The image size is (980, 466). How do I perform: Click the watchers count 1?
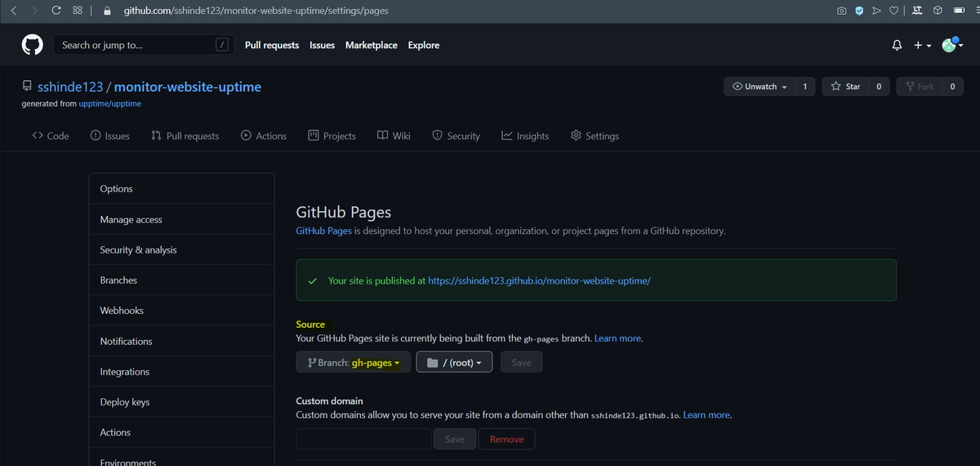coord(804,86)
